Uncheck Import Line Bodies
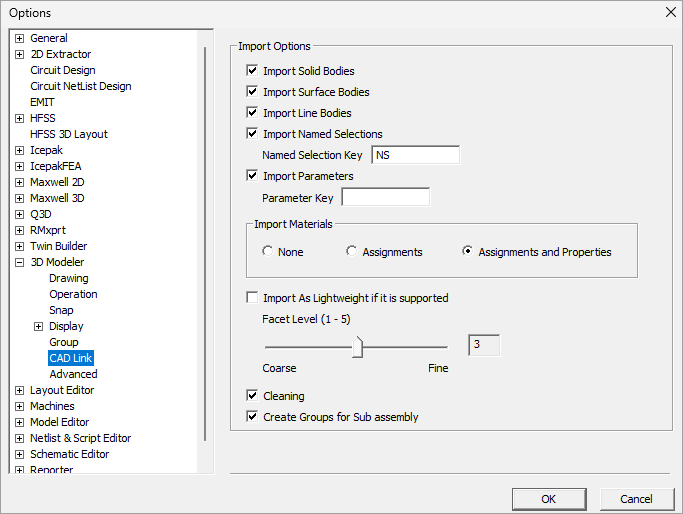The height and width of the screenshot is (514, 683). coord(252,112)
